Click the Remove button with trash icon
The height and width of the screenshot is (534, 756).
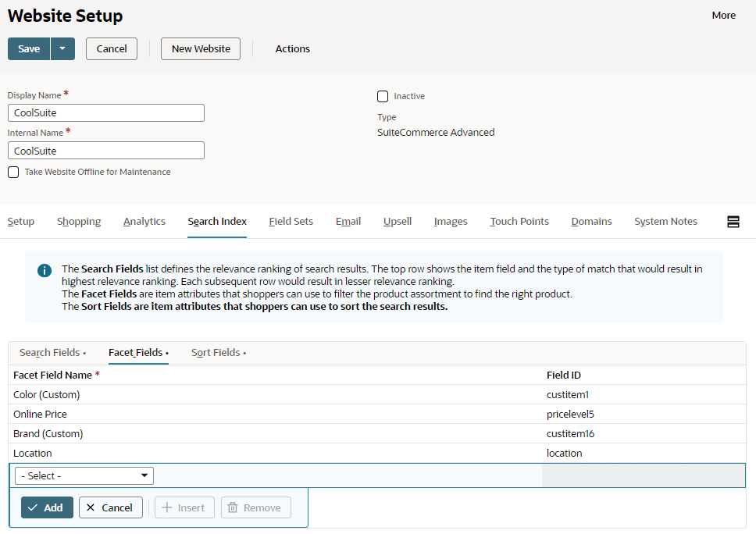(x=256, y=507)
